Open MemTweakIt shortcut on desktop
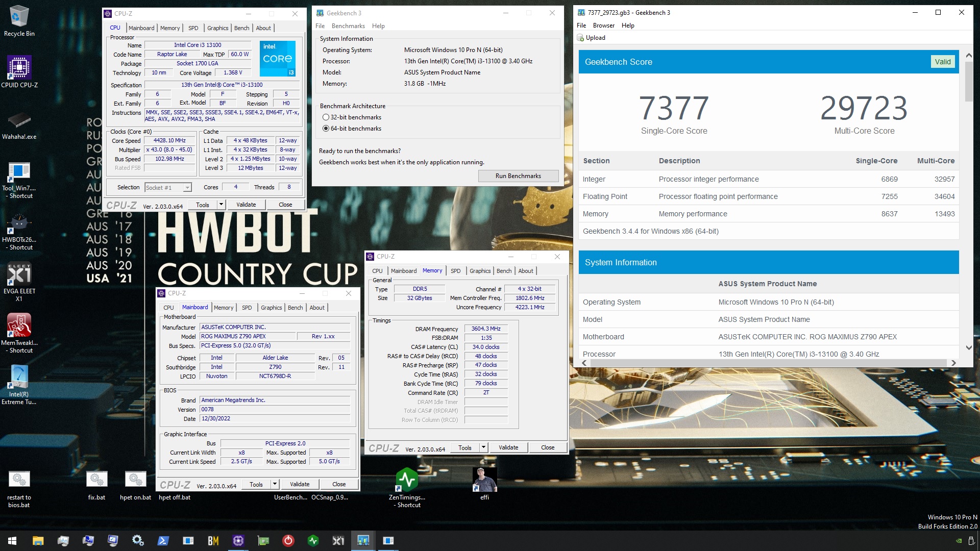Viewport: 980px width, 551px height. click(19, 333)
